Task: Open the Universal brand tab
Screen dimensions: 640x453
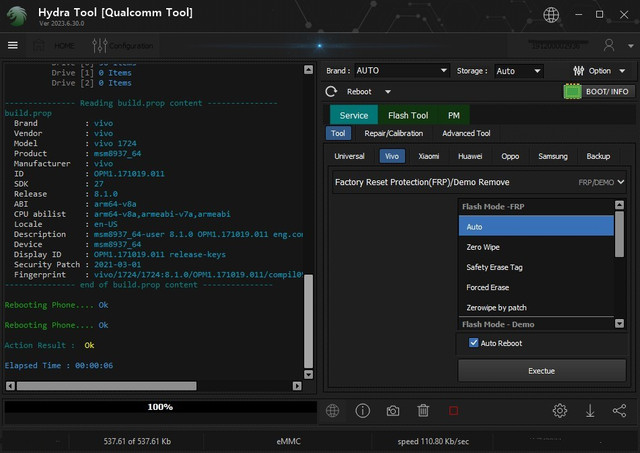Action: 349,156
